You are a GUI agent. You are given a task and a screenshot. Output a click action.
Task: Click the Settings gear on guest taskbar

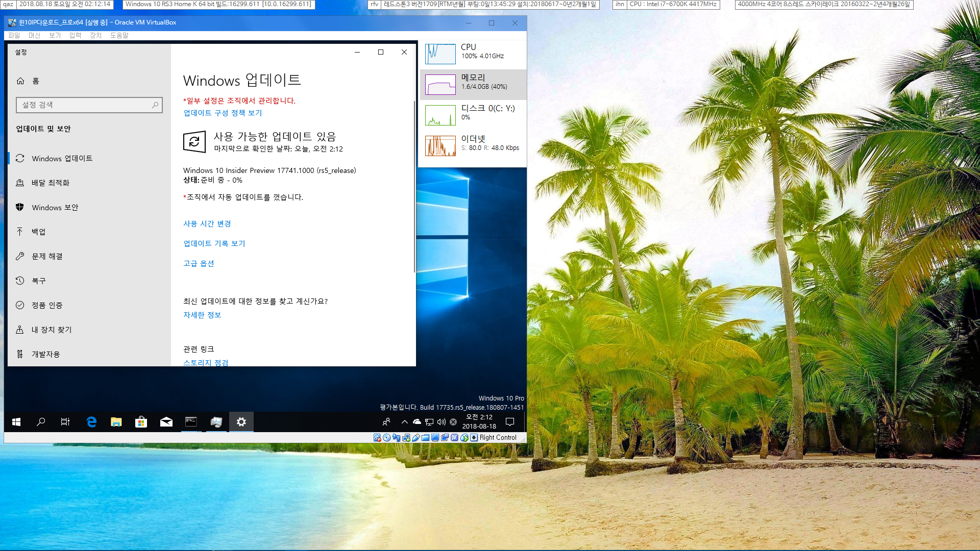click(x=241, y=422)
